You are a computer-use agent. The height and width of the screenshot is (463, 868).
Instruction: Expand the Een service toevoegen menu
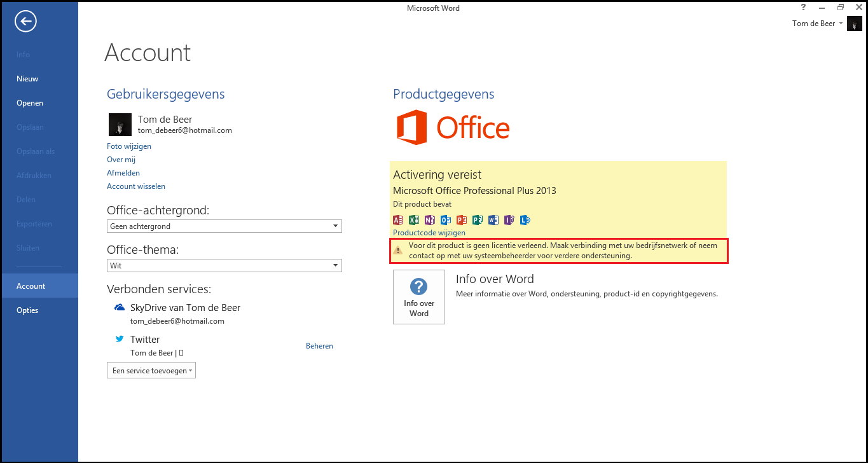151,370
